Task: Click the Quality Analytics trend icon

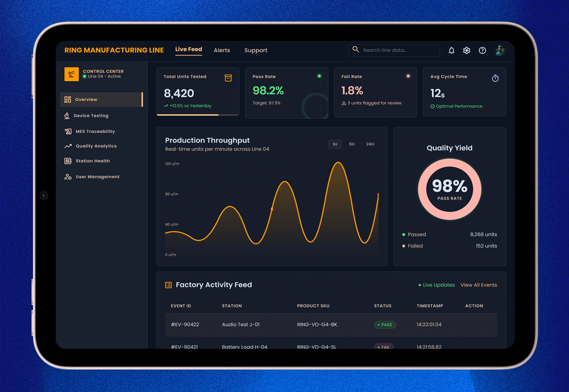Action: (x=68, y=146)
